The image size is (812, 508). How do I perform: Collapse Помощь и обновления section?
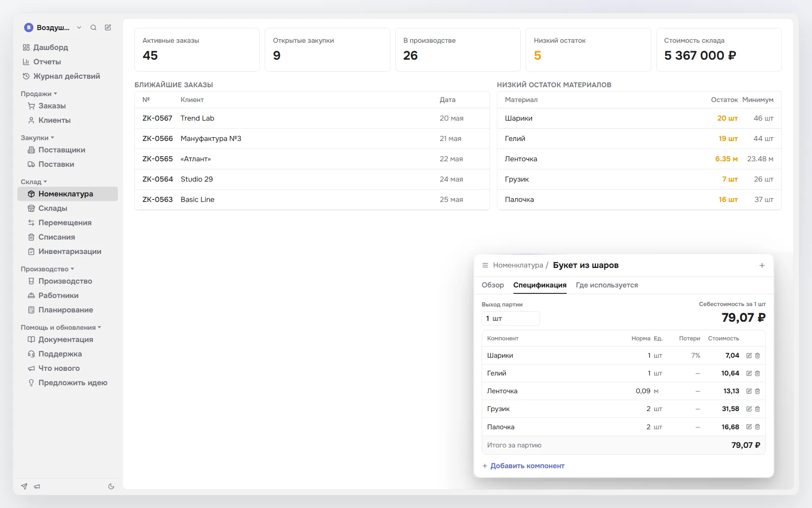[61, 327]
